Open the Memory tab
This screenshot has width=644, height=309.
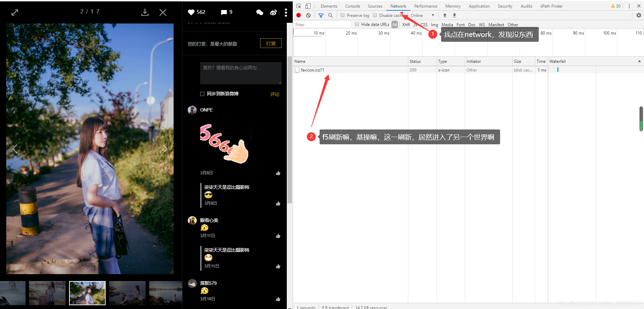453,6
